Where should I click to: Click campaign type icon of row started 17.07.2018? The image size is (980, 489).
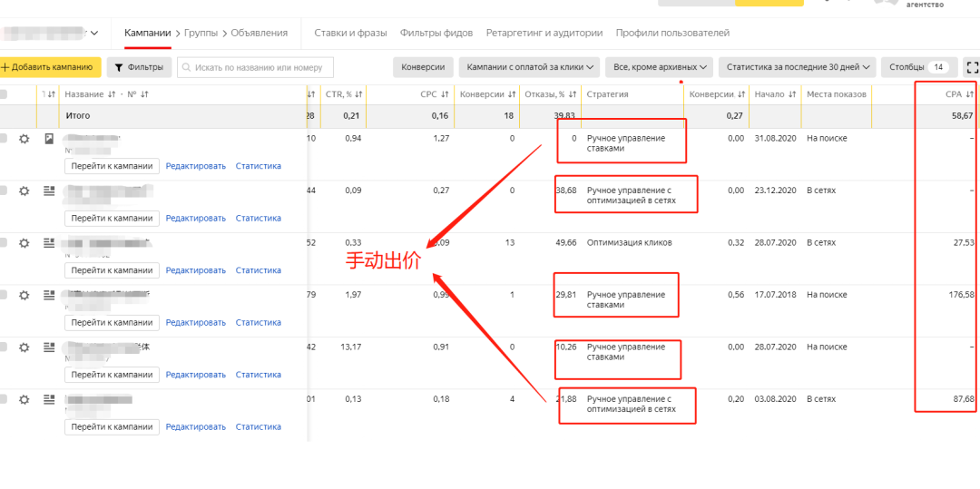tap(49, 295)
